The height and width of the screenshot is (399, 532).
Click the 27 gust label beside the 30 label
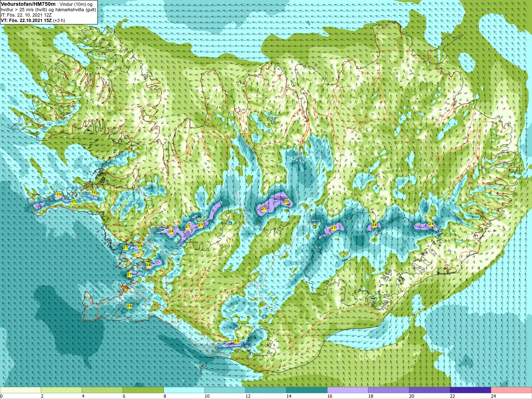point(264,209)
